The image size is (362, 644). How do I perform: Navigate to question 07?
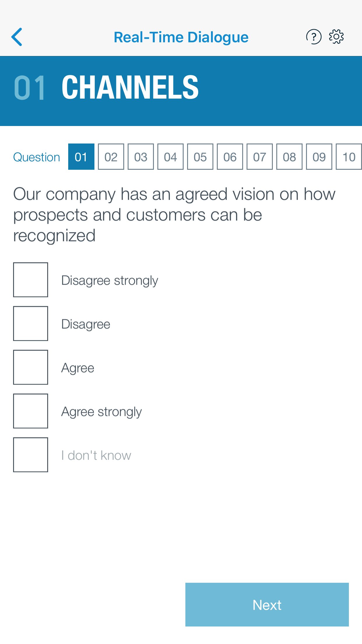click(x=260, y=157)
